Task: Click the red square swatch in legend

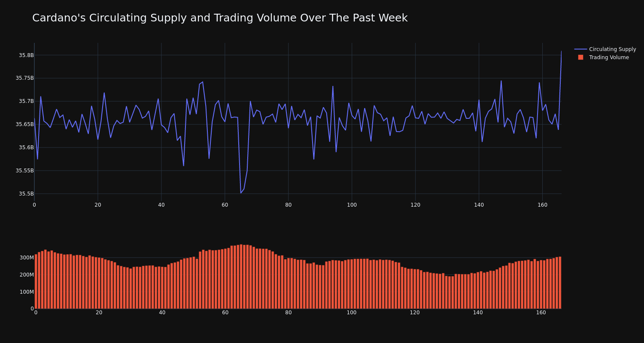Action: [x=580, y=57]
